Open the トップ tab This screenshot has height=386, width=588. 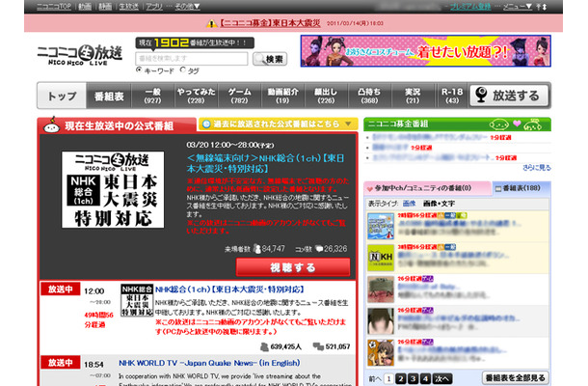tap(63, 96)
